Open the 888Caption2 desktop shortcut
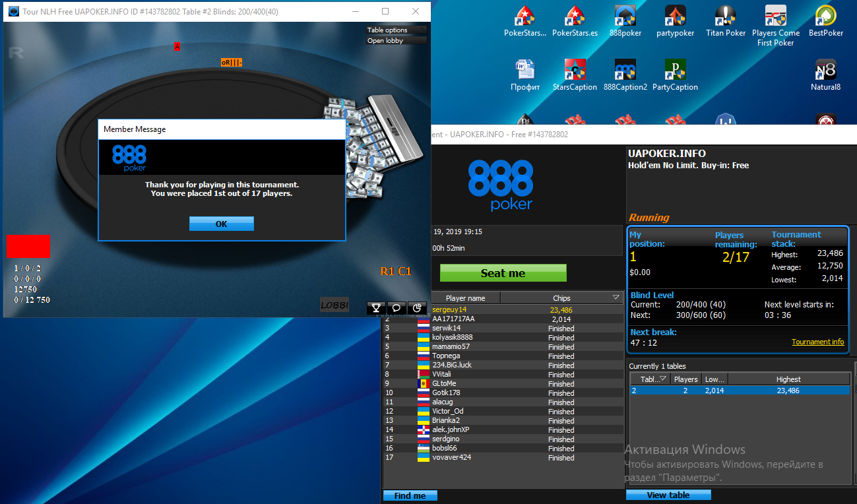 [x=625, y=75]
